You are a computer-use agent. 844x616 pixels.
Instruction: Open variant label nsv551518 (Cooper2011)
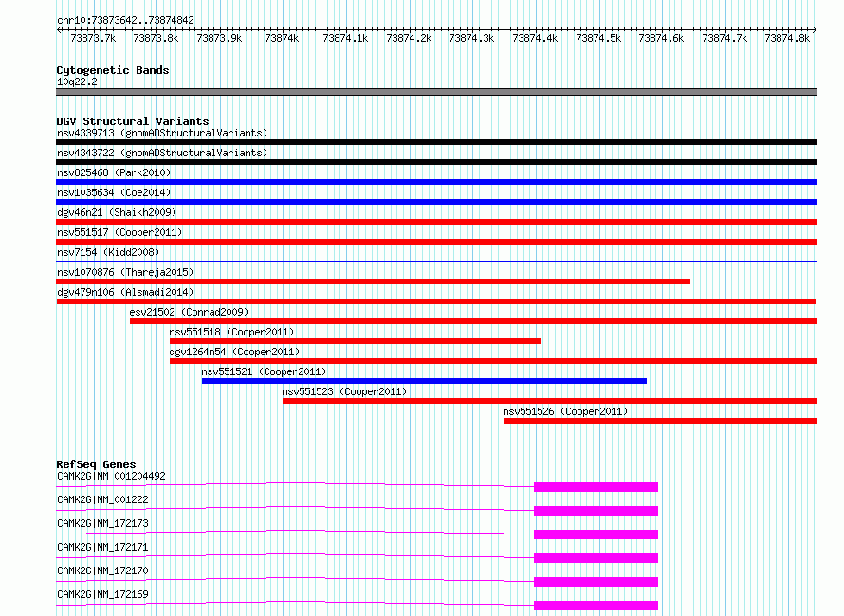point(231,332)
